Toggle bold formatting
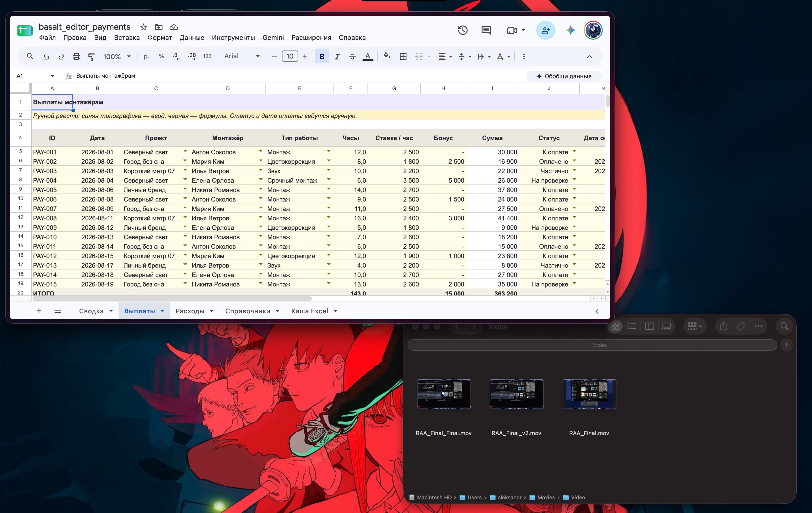 coord(322,56)
